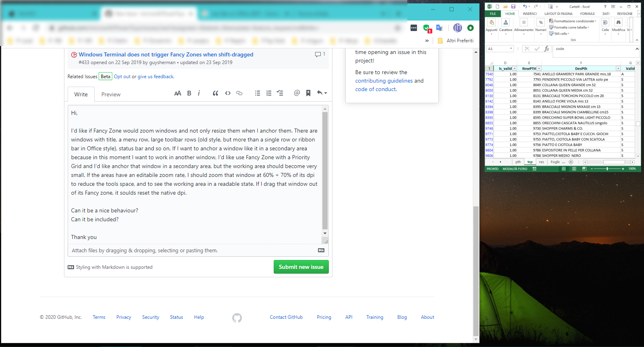Apply italic formatting in the issue editor
The image size is (644, 347).
tap(199, 93)
